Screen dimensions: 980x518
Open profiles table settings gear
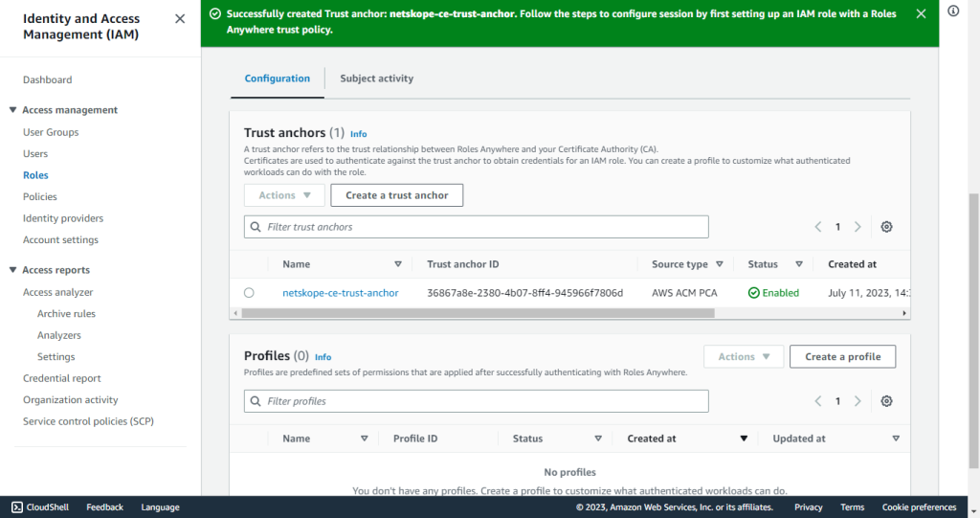tap(886, 401)
